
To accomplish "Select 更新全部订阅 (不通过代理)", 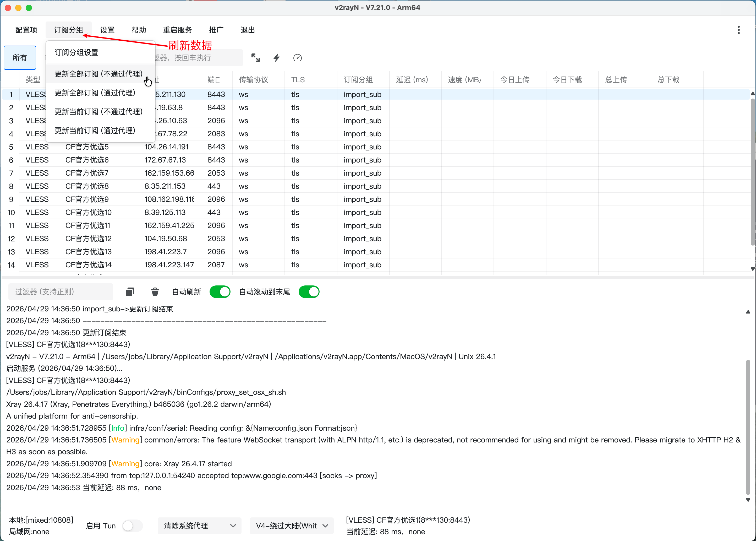I will click(x=101, y=74).
